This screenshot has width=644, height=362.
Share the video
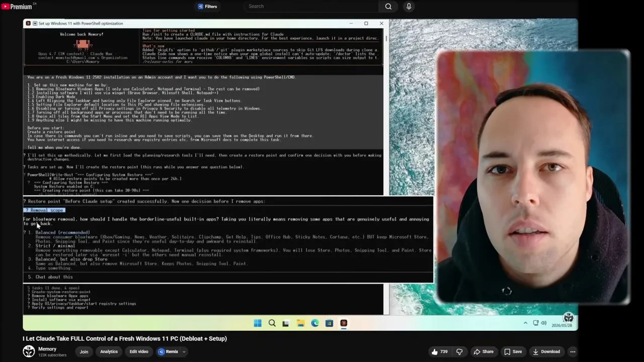[483, 352]
